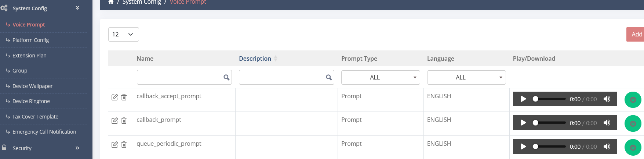Open the Language ALL filter dropdown
Viewport: 644px width, 159px height.
point(466,77)
